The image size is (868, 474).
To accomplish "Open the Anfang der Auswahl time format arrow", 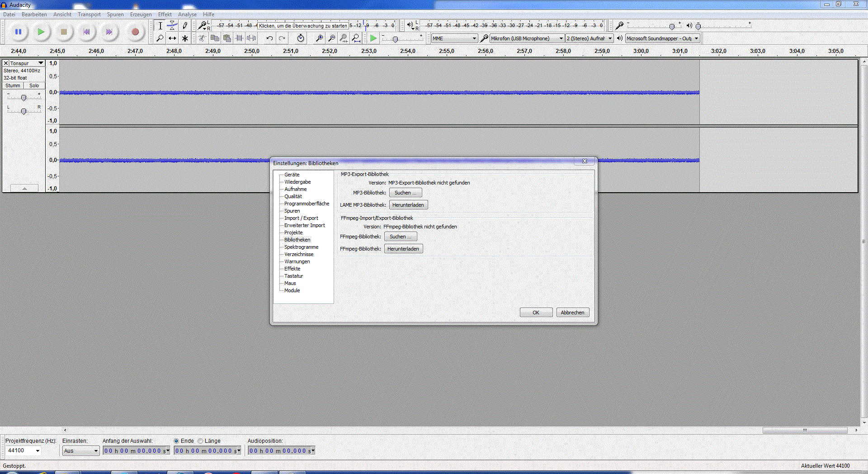I will point(168,451).
